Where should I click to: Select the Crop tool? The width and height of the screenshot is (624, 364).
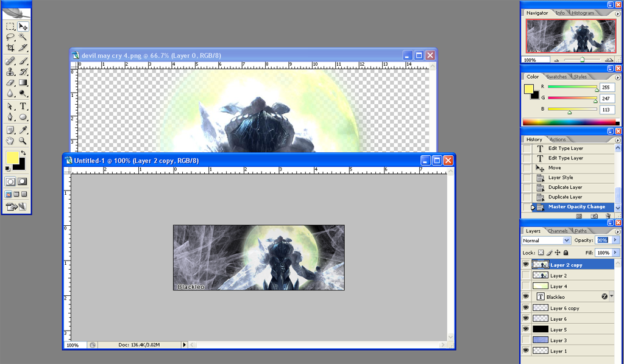[10, 48]
